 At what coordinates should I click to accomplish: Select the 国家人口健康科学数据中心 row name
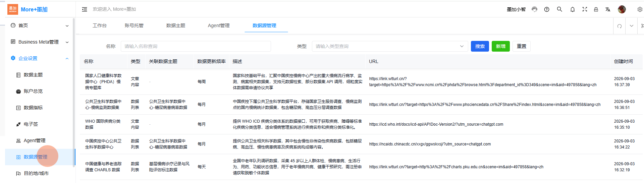[103, 82]
